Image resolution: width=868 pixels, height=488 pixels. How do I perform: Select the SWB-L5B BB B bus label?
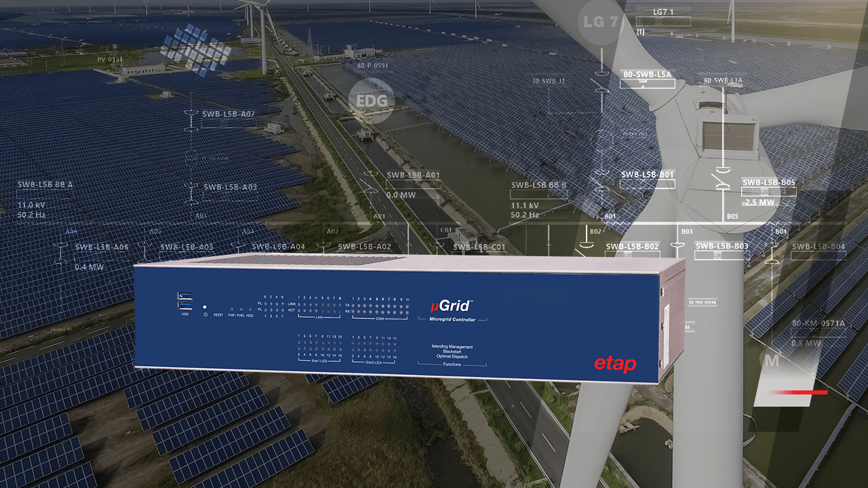coord(538,185)
